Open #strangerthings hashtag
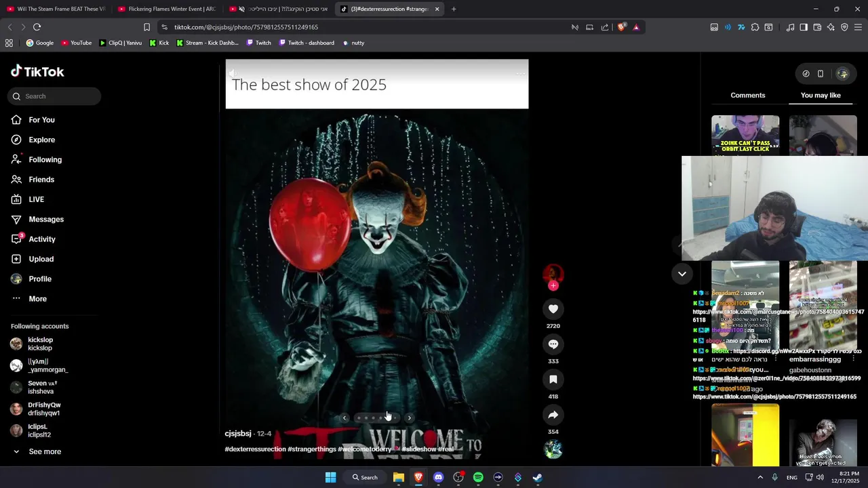The height and width of the screenshot is (488, 868). (312, 449)
